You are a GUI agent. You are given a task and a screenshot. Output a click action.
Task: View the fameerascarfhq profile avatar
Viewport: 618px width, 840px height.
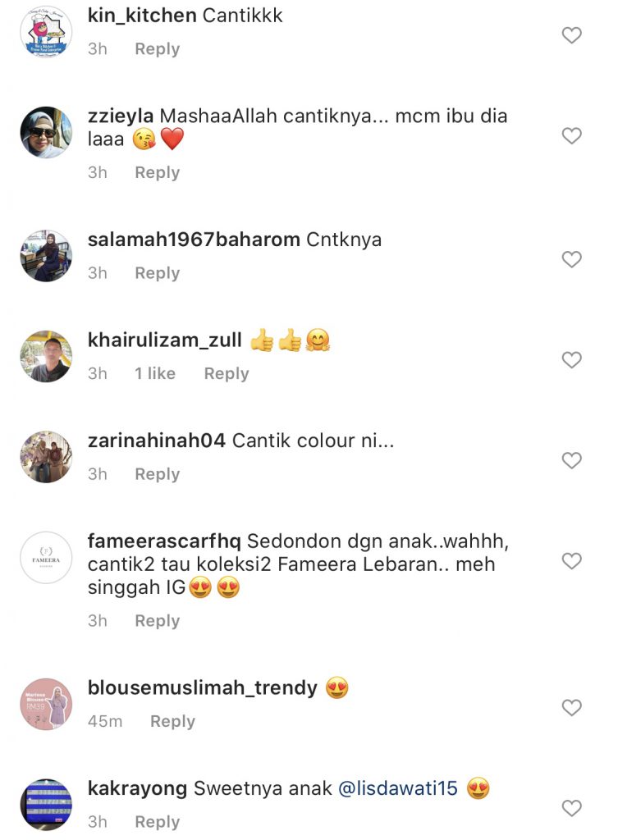pos(46,557)
